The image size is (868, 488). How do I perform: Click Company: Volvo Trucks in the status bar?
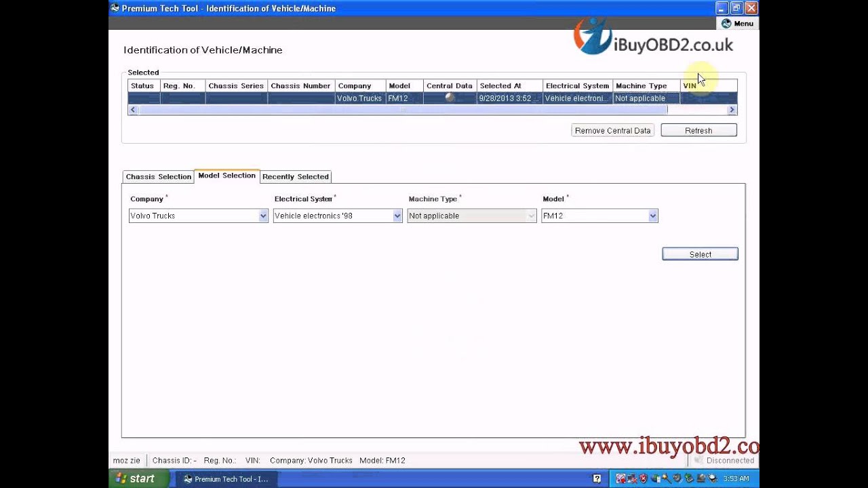[x=311, y=460]
